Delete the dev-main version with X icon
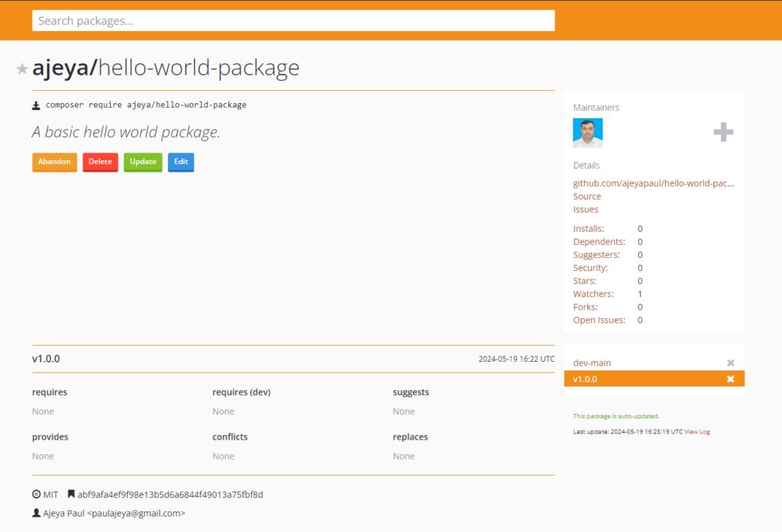This screenshot has height=532, width=782. click(x=730, y=363)
